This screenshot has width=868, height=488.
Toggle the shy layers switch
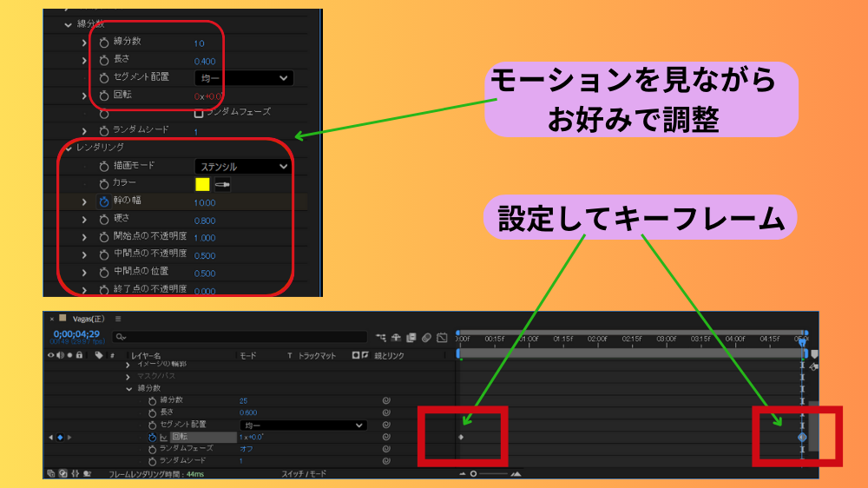tap(397, 337)
